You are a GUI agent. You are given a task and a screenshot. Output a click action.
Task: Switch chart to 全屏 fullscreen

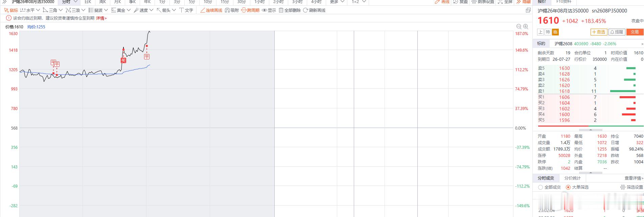[x=505, y=2]
